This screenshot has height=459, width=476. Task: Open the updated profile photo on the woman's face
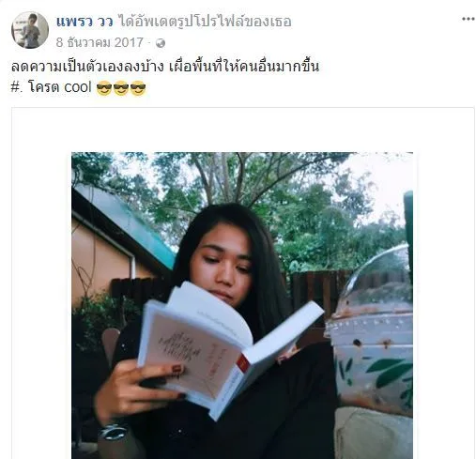(223, 264)
